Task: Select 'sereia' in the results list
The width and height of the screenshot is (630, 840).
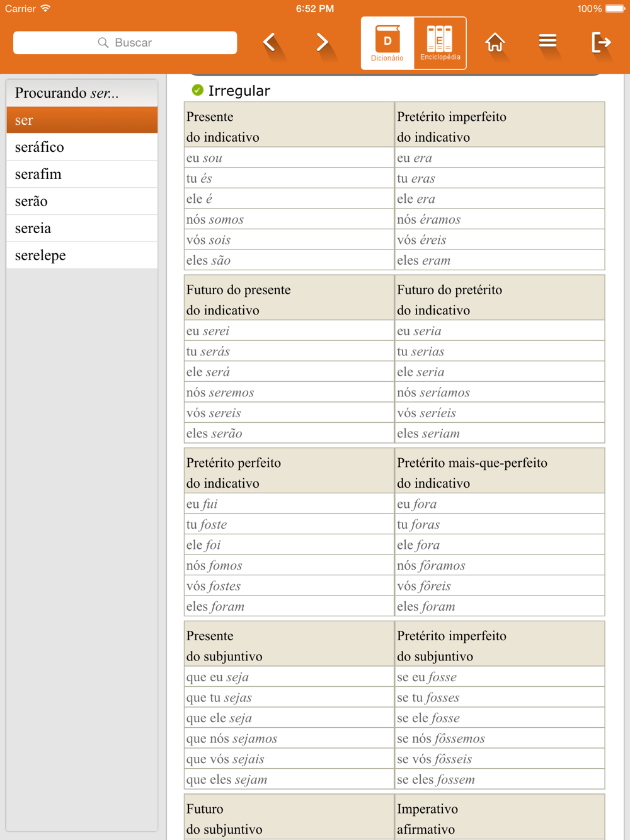Action: (x=82, y=228)
